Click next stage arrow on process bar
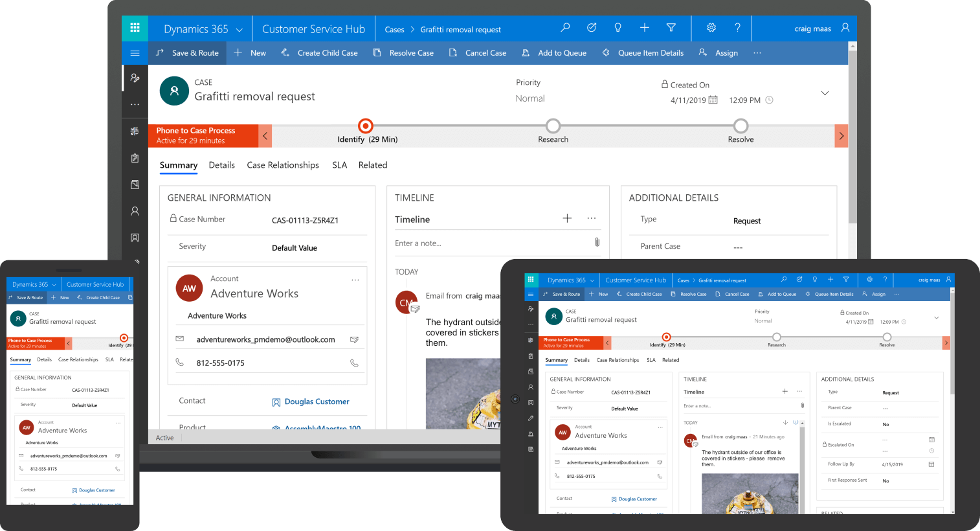The image size is (980, 531). [841, 136]
